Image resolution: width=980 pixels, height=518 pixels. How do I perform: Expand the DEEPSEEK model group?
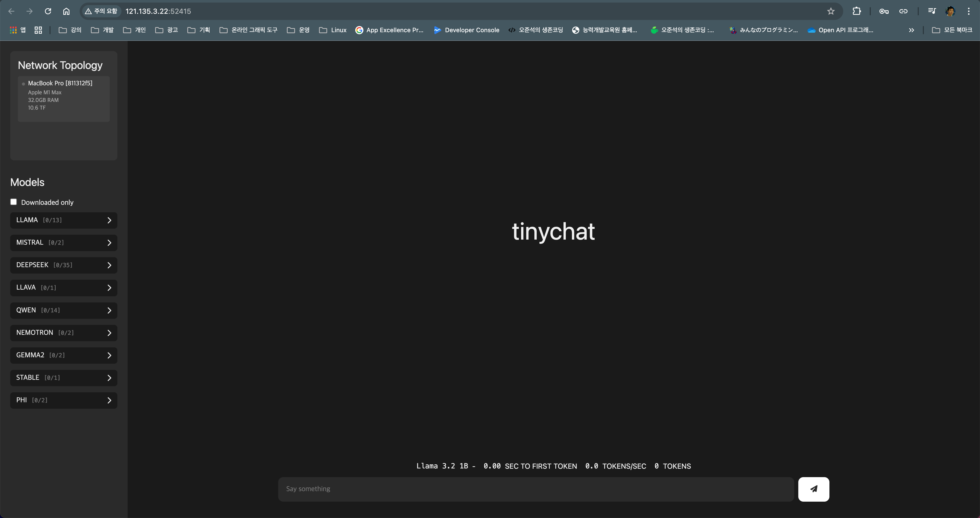(64, 265)
